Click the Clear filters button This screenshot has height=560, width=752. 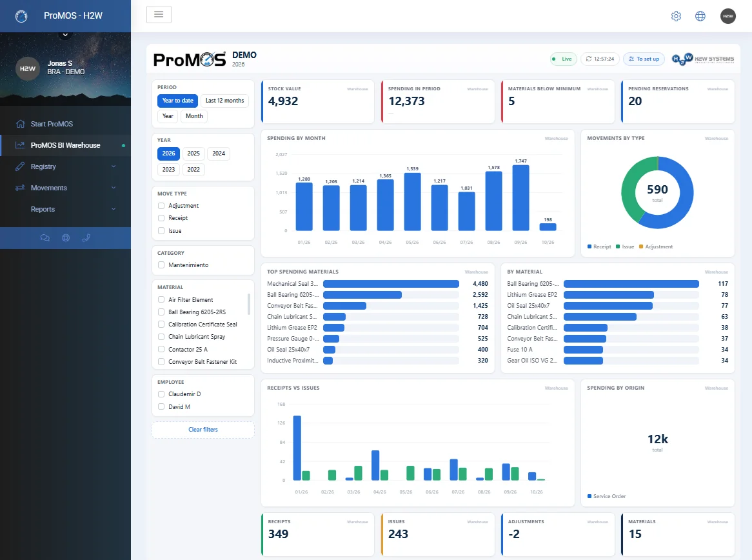pos(203,430)
